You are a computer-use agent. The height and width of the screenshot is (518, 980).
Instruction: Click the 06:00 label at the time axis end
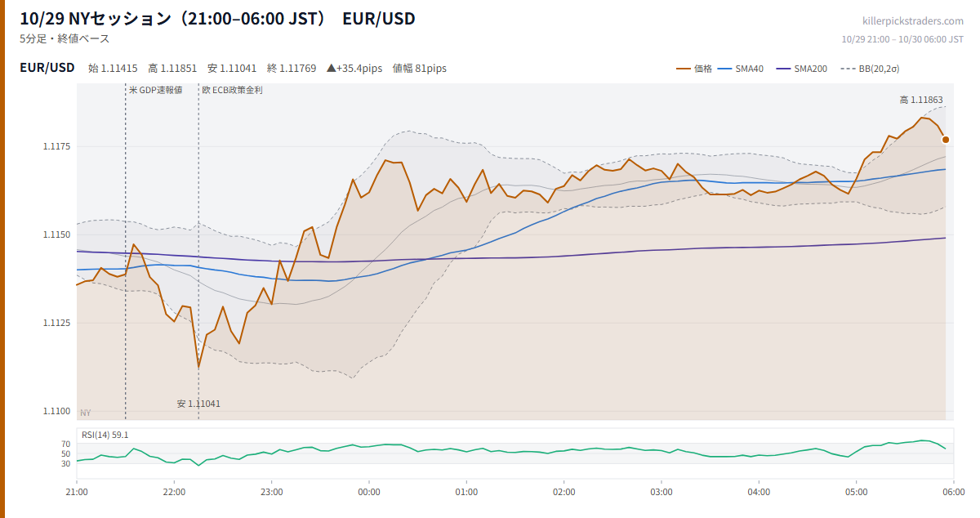953,493
